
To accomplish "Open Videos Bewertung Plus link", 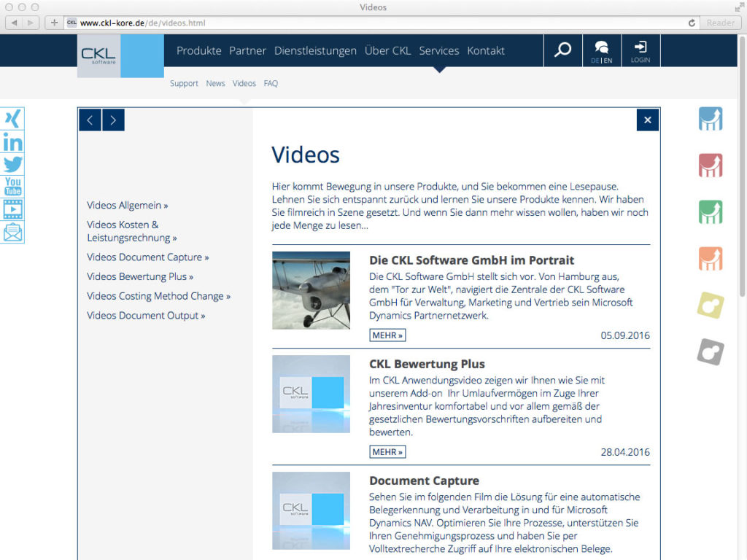I will [140, 276].
